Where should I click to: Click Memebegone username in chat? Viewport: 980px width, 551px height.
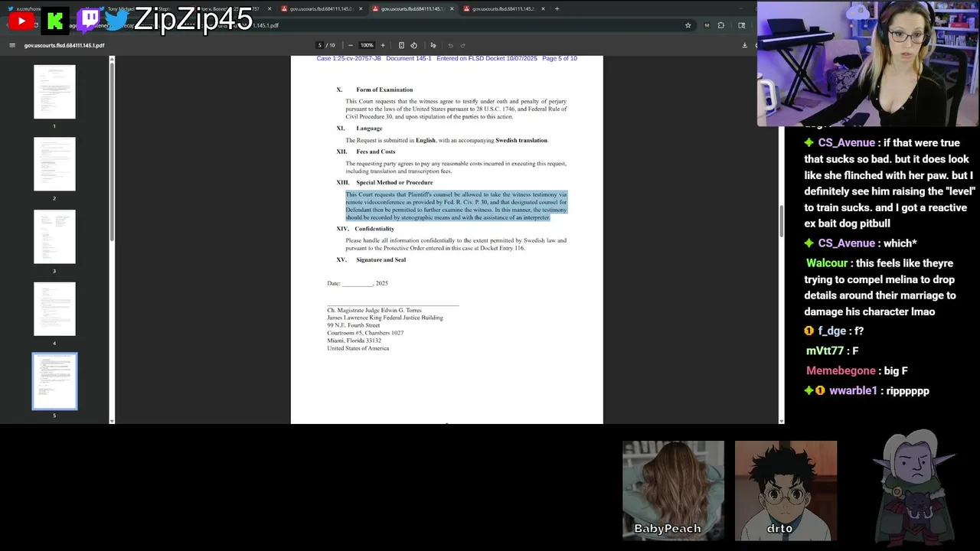point(841,370)
